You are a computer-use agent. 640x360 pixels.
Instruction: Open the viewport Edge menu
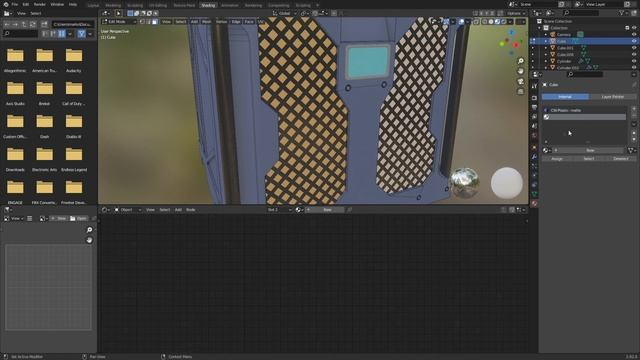point(236,22)
